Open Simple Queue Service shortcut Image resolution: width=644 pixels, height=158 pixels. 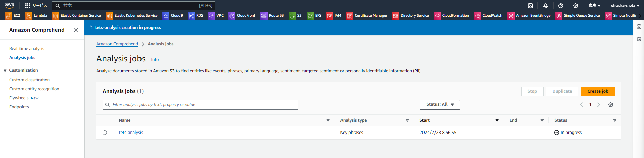point(578,16)
